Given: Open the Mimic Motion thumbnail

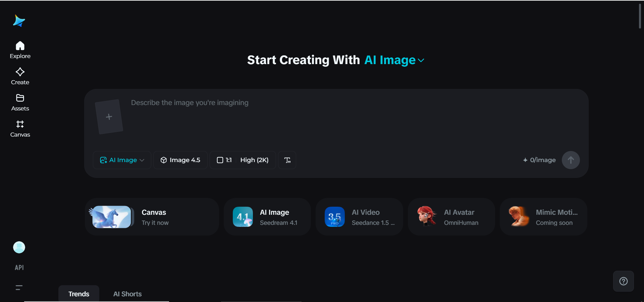Looking at the screenshot, I should coord(519,216).
